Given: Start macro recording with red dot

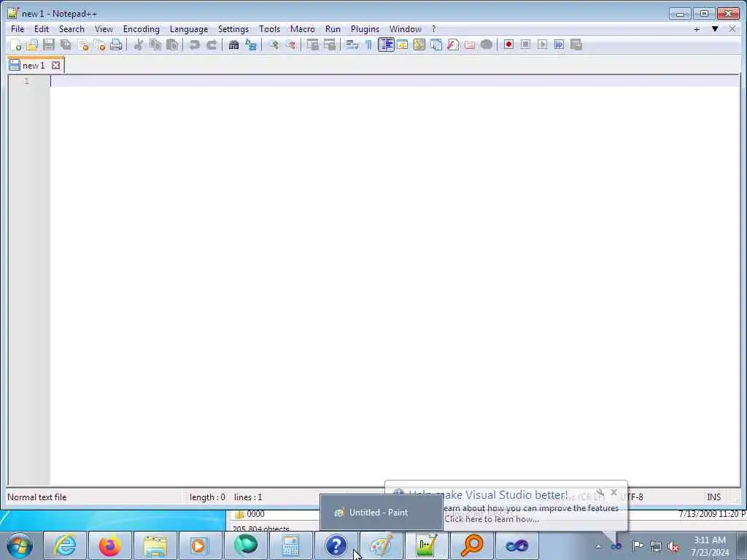Looking at the screenshot, I should 508,44.
